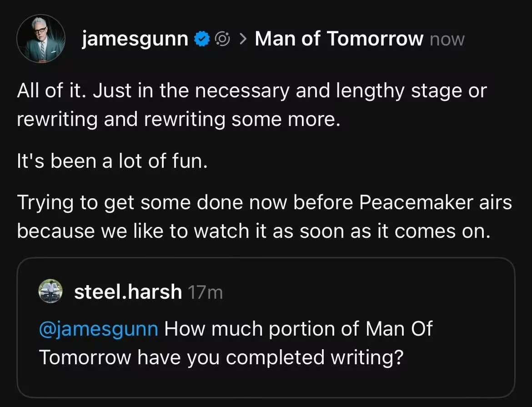This screenshot has width=532, height=407.
Task: Click the 17m timestamp on quoted post
Action: 205,292
